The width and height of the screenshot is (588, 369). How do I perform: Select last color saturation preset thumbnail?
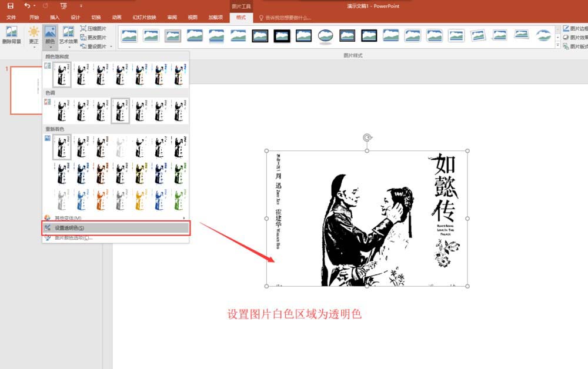[179, 75]
